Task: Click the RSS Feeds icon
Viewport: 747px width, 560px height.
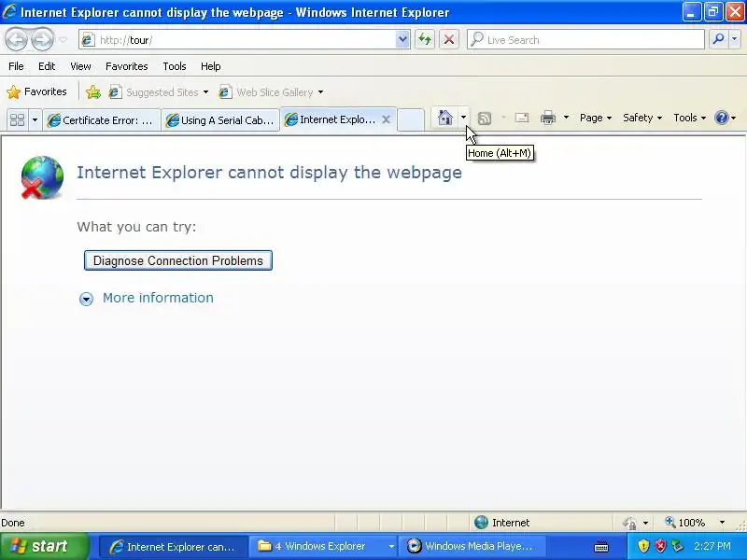Action: [x=484, y=119]
